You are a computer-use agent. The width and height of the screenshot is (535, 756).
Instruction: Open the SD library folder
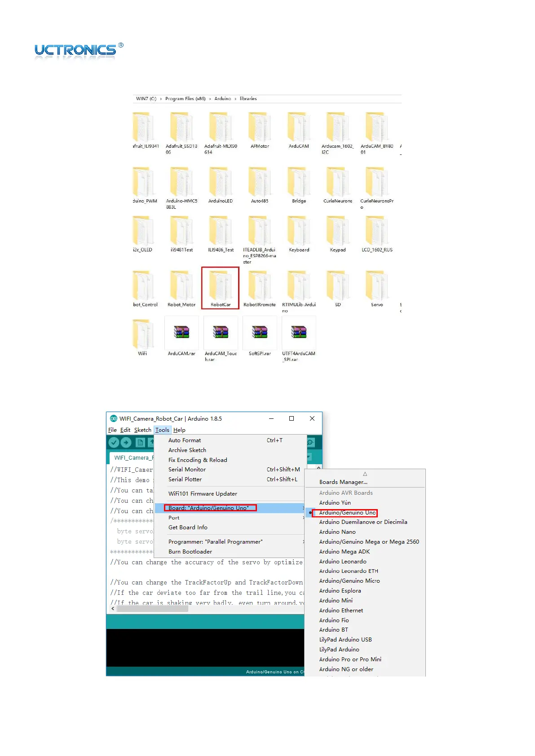tap(338, 288)
